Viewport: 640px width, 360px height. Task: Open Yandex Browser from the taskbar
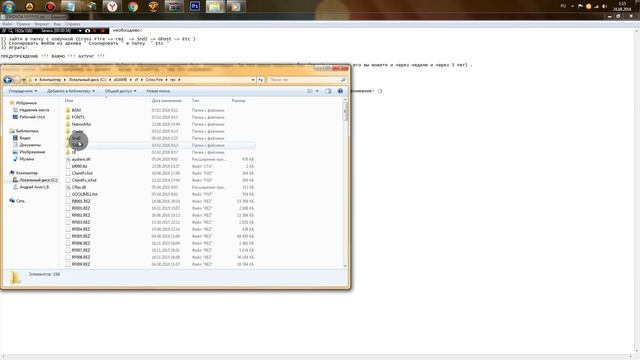point(112,6)
